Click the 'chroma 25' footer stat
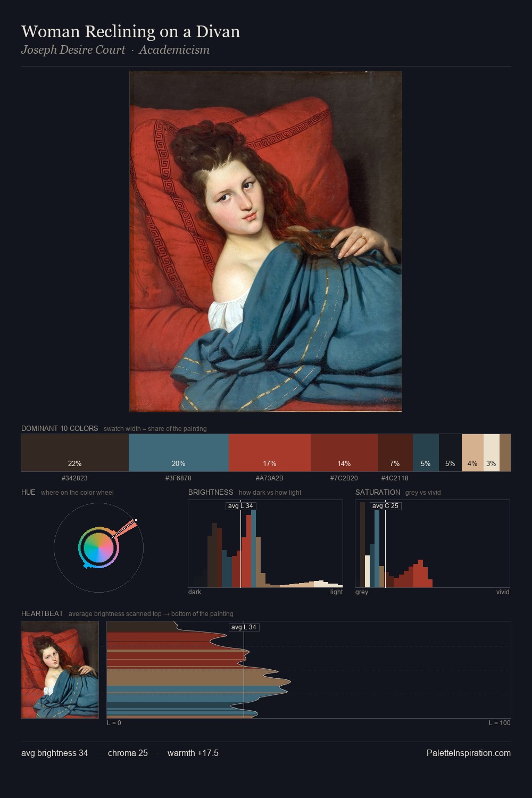This screenshot has height=798, width=532. tap(128, 753)
